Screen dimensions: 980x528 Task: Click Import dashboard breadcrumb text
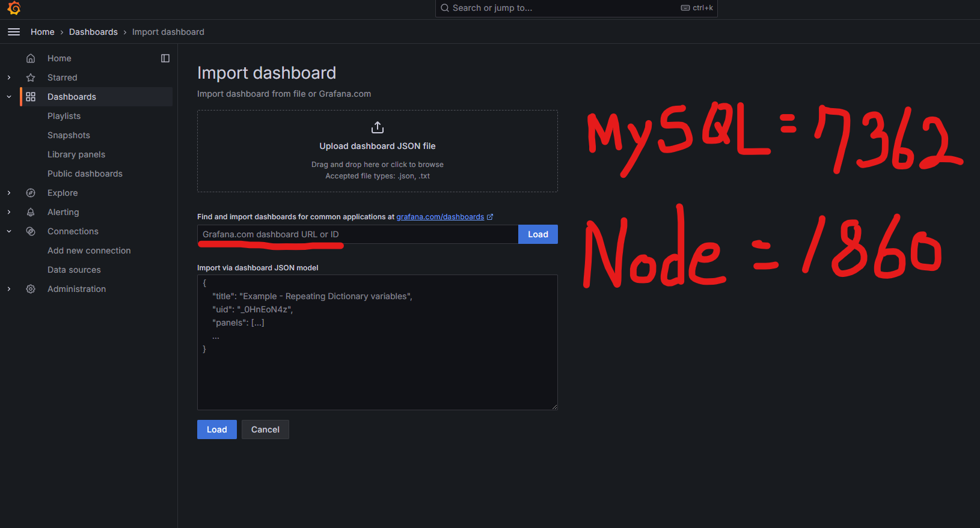coord(168,32)
